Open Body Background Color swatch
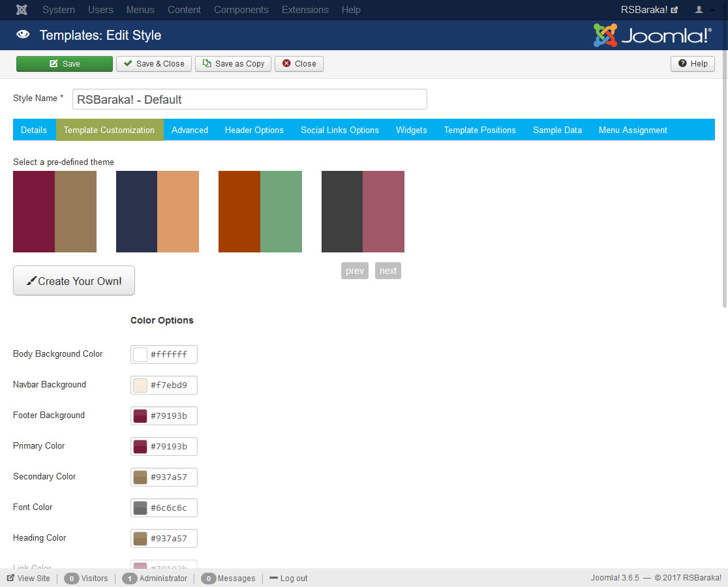Screen dimensions: 728x587 140,355
